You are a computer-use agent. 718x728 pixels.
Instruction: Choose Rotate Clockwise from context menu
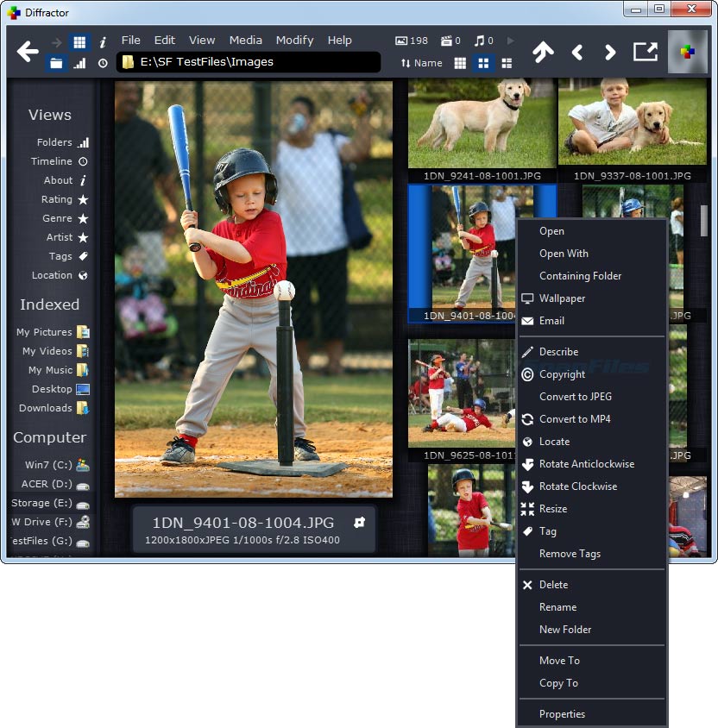point(578,486)
